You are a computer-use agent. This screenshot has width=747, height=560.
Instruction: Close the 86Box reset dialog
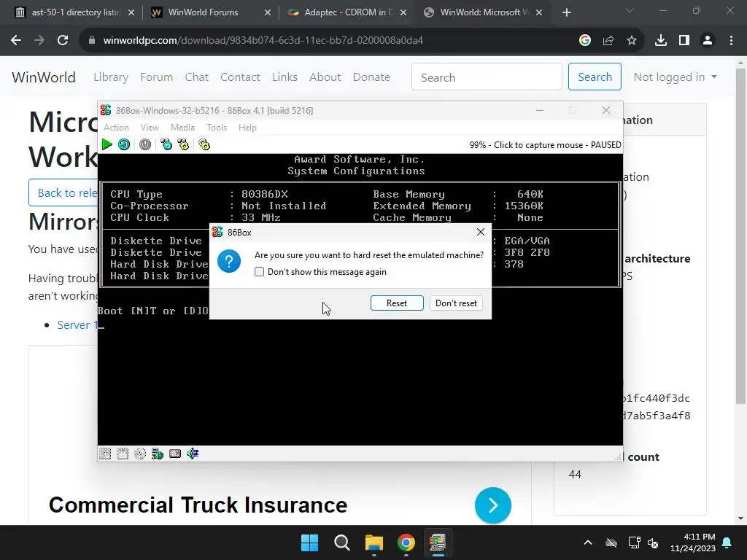point(480,232)
